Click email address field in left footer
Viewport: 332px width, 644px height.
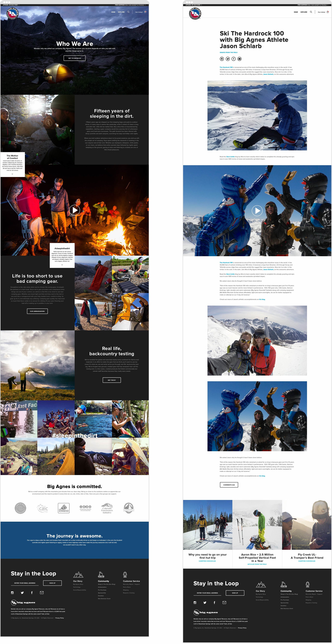click(25, 583)
